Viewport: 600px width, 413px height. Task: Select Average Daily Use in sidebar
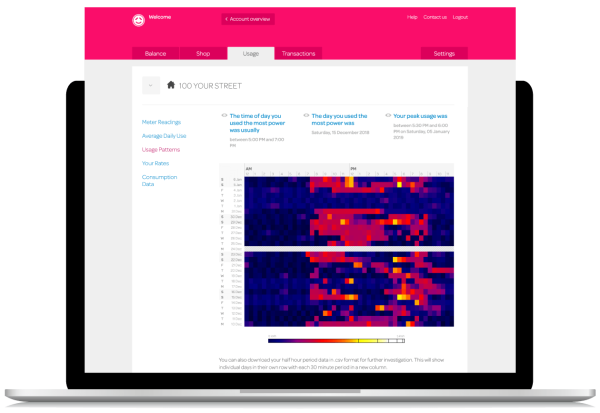pyautogui.click(x=163, y=135)
